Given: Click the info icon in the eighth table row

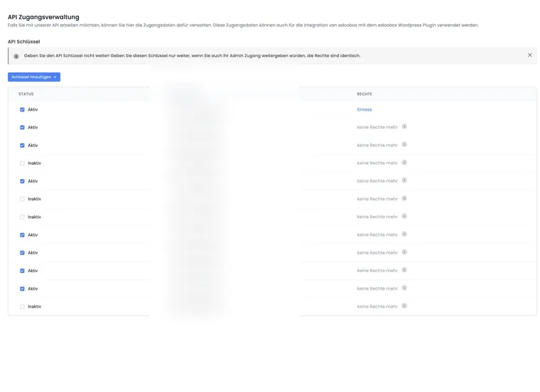Looking at the screenshot, I should 404,234.
